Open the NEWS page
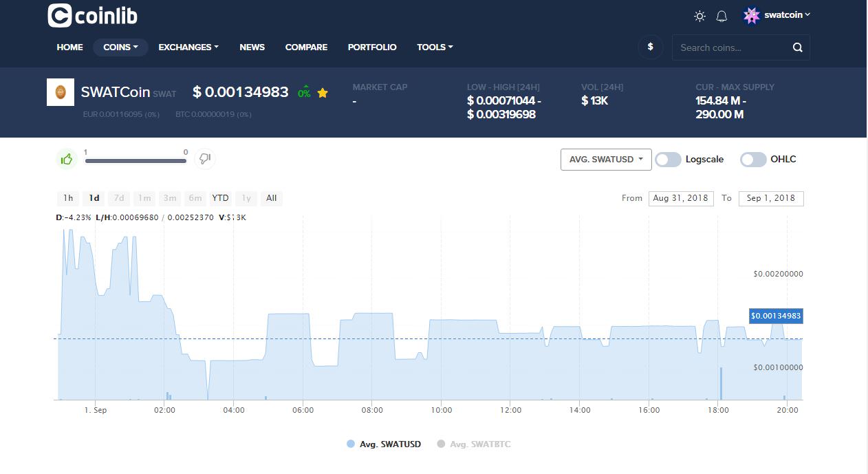The image size is (868, 474). click(252, 47)
